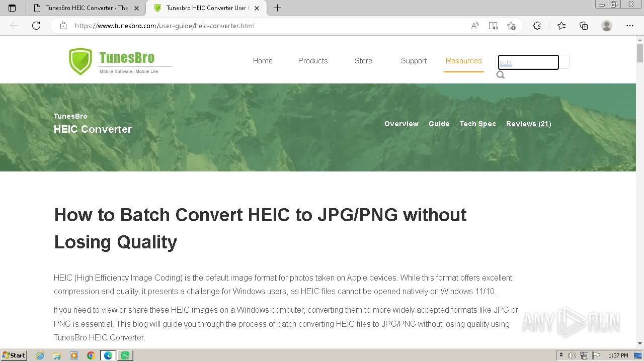Open the tab actions menu icon
Viewport: 644px width, 362px height.
pyautogui.click(x=12, y=8)
